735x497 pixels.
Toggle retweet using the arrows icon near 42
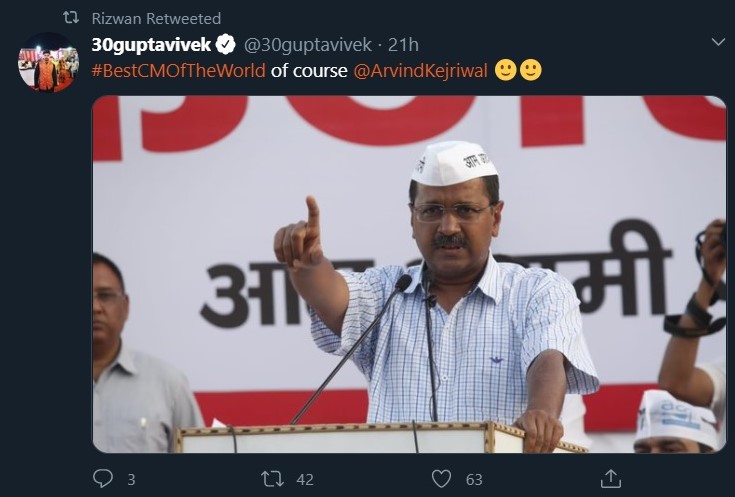(x=273, y=479)
